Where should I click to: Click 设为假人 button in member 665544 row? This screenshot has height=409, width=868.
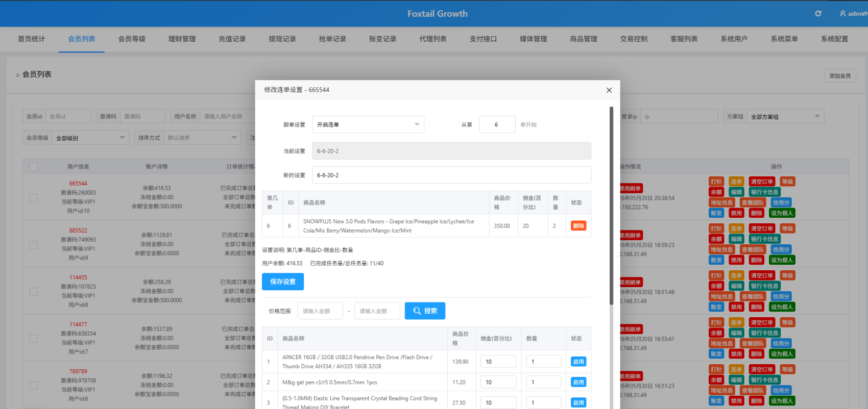point(782,213)
